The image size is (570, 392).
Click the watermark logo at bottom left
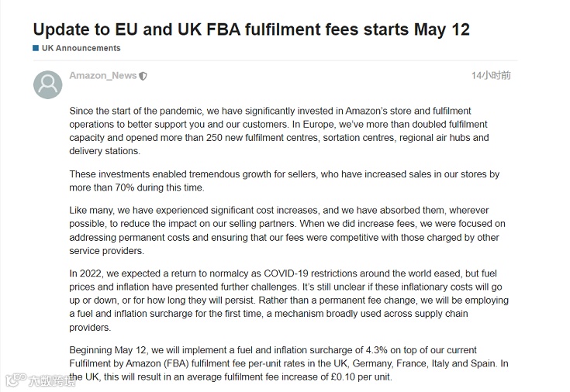pos(16,380)
